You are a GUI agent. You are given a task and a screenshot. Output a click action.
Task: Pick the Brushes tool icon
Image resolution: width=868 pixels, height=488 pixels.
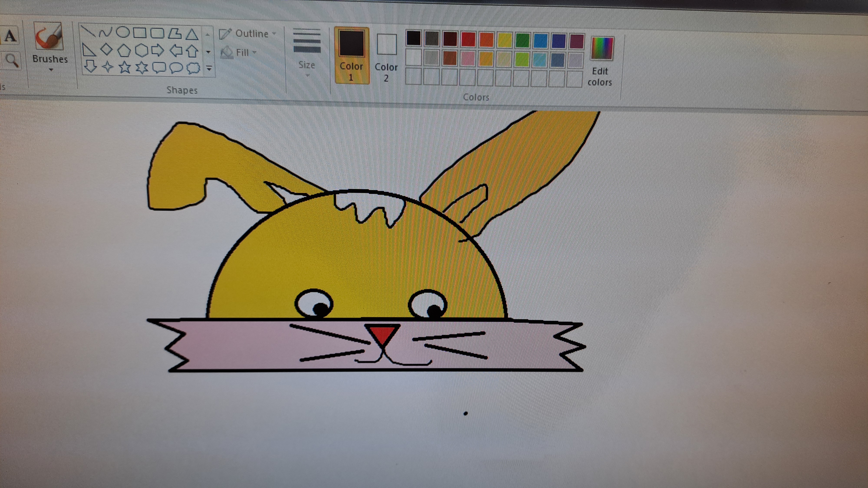tap(49, 36)
